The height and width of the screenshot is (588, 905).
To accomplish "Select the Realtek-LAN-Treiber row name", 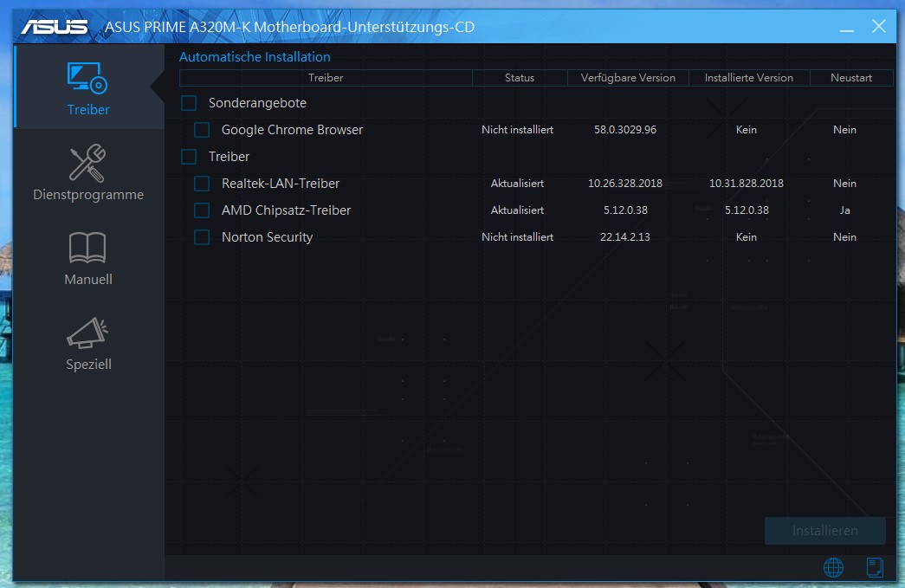I will [281, 184].
